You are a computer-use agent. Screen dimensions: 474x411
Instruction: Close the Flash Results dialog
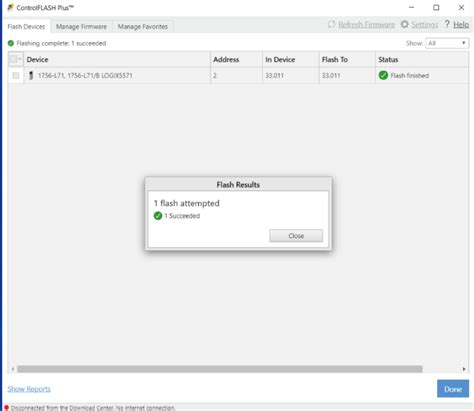296,236
